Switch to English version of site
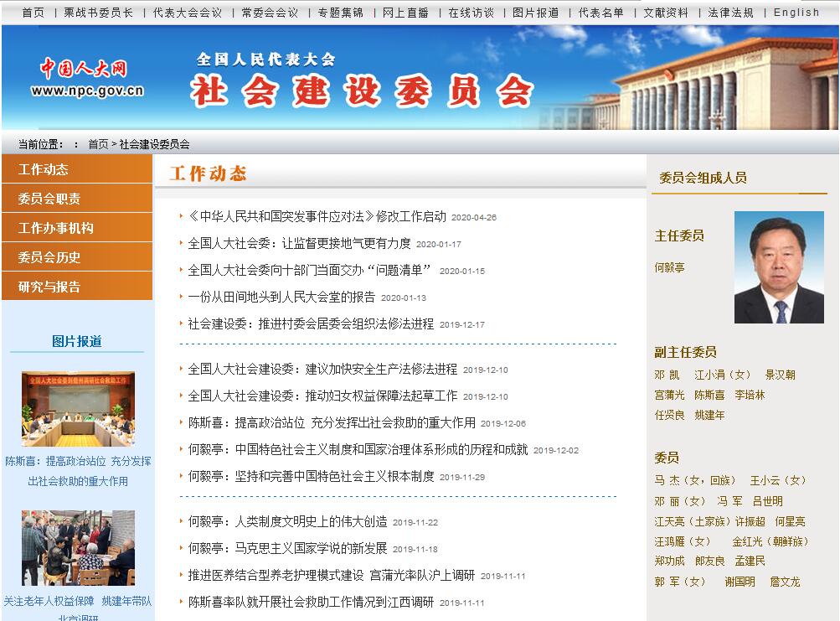Image resolution: width=840 pixels, height=621 pixels. 796,13
